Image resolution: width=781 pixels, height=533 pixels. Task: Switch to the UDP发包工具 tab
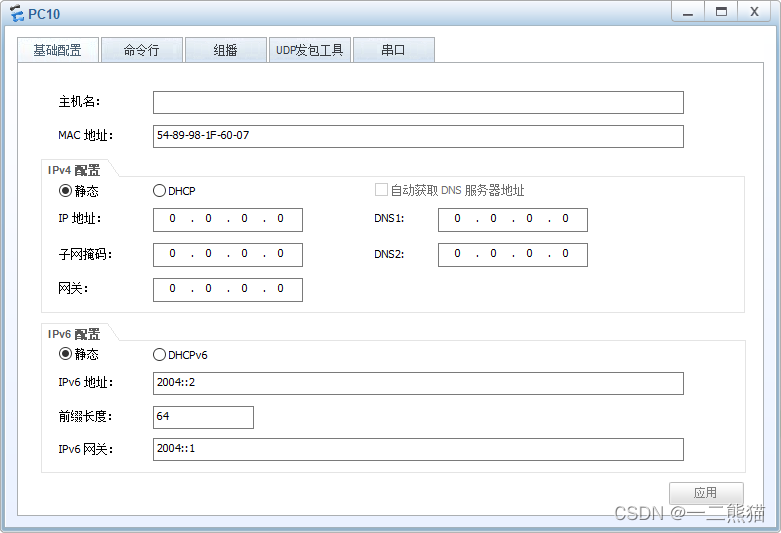[x=310, y=50]
